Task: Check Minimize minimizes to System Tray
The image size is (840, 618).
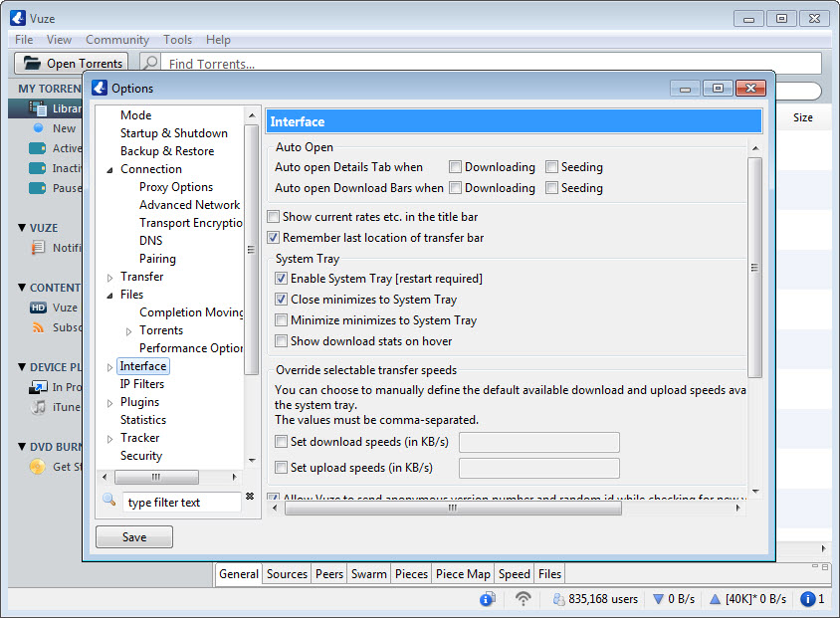Action: tap(281, 319)
